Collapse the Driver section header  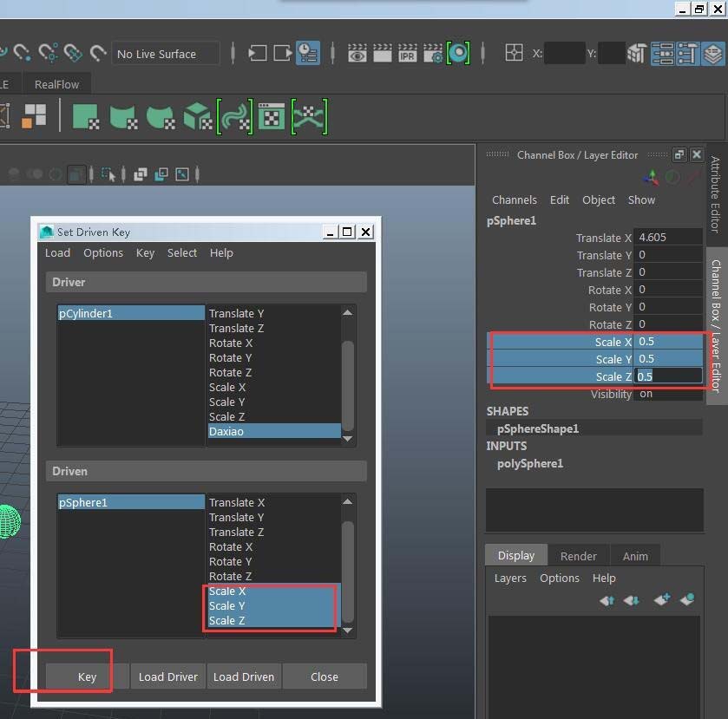tap(207, 282)
